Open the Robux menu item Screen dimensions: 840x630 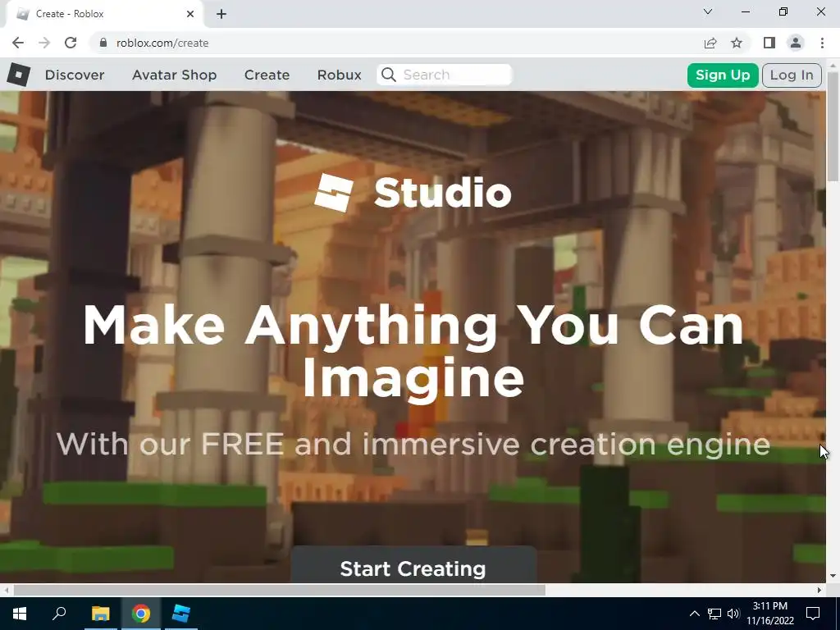(x=339, y=75)
